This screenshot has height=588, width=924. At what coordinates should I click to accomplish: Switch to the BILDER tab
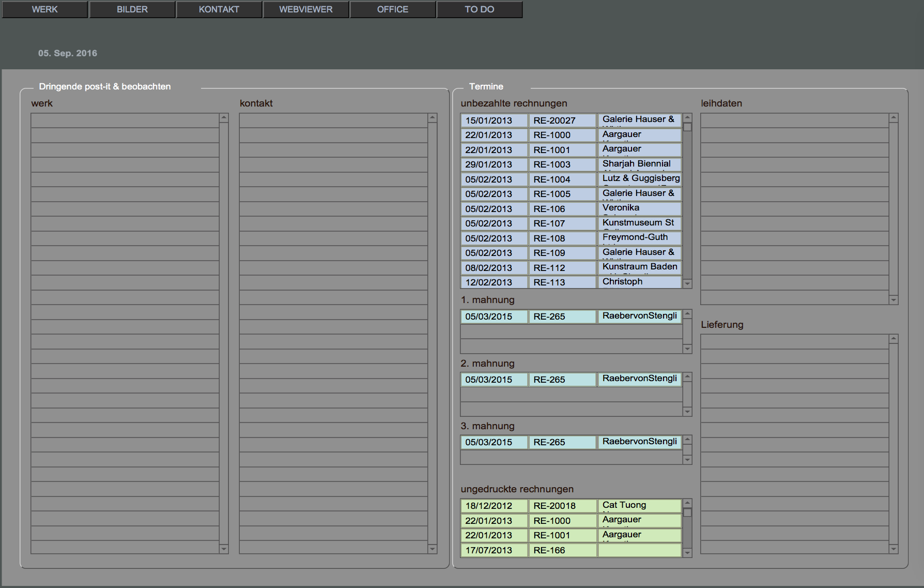coord(132,9)
